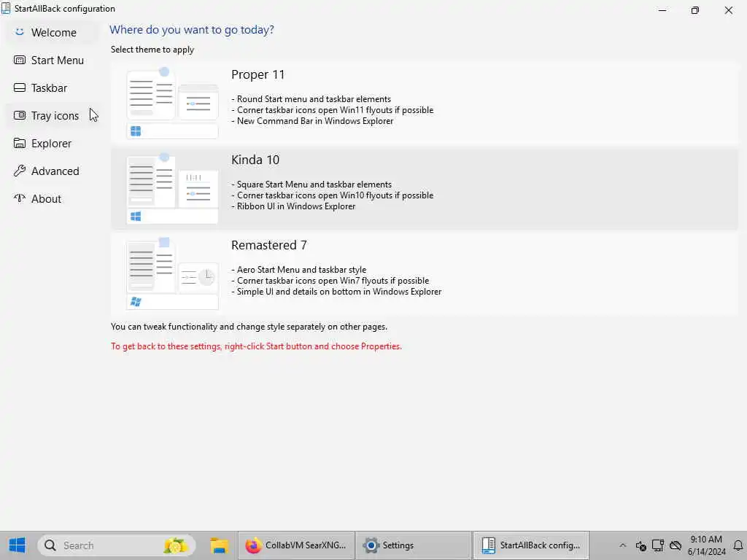Click the Tray icons sidebar icon
Screen dimensions: 747x560
coord(20,115)
